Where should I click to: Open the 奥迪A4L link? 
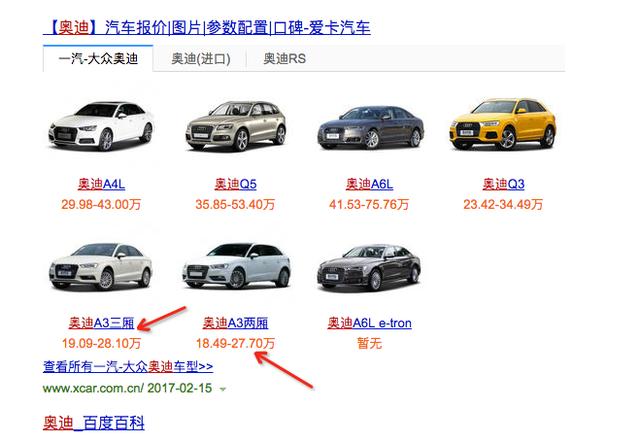pyautogui.click(x=101, y=184)
